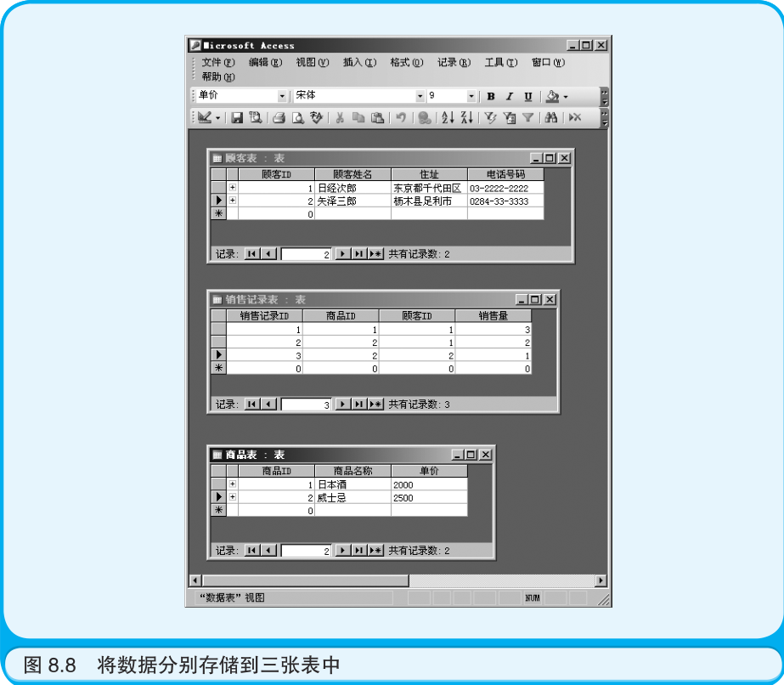Toggle Italic formatting
This screenshot has height=685, width=784.
(510, 97)
